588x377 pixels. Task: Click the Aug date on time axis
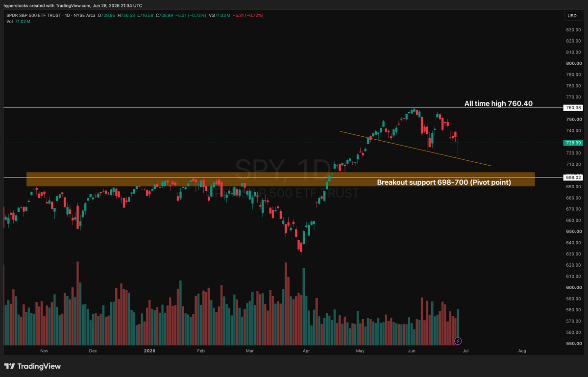(522, 351)
